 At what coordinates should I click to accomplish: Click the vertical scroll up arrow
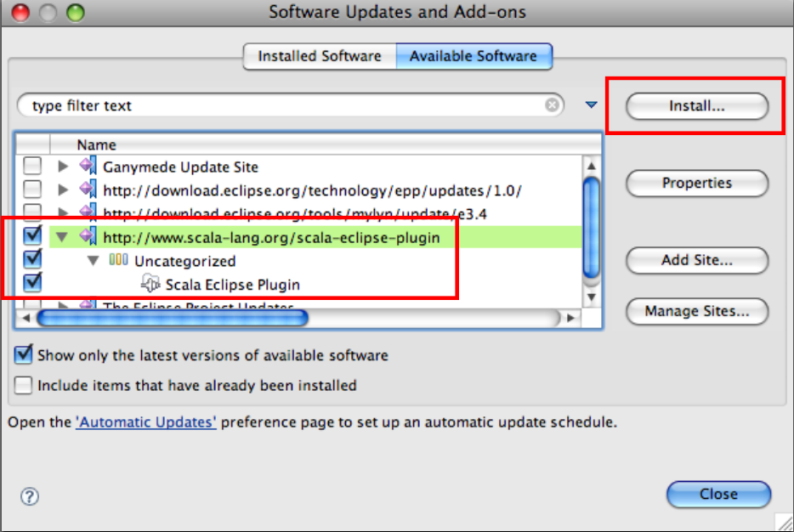[x=592, y=166]
